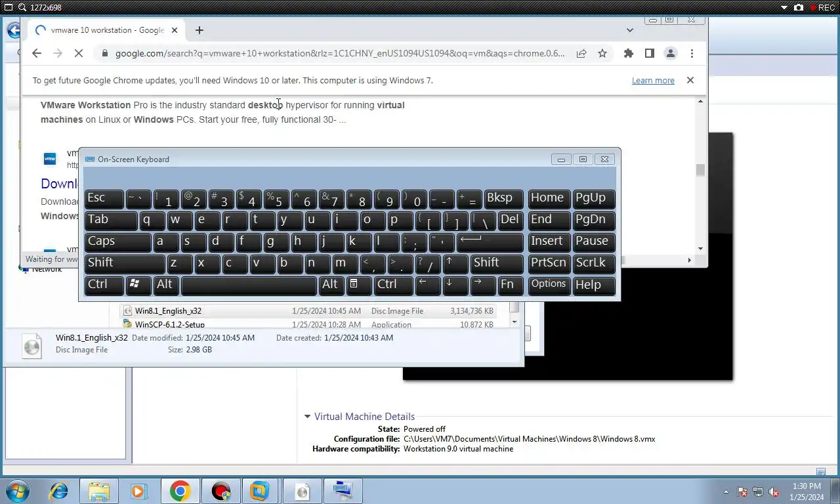Select WinSCP-6.1.2-Setup file in Explorer list

308,324
